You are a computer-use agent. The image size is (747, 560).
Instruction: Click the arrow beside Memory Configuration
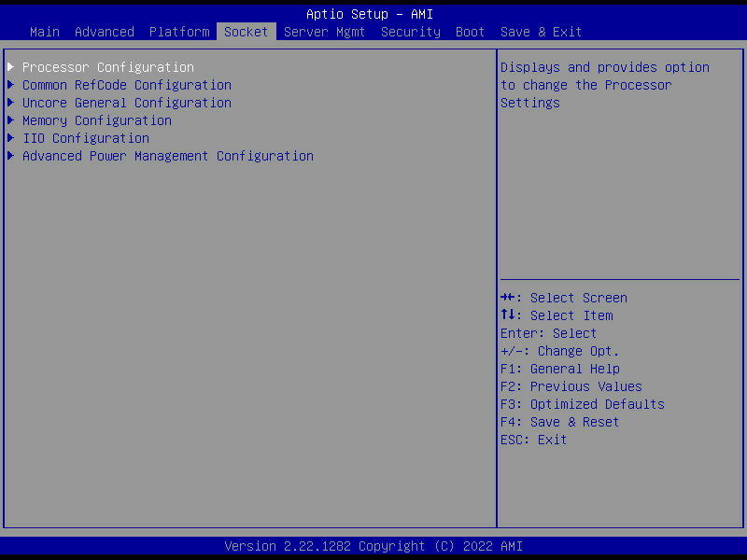point(11,120)
